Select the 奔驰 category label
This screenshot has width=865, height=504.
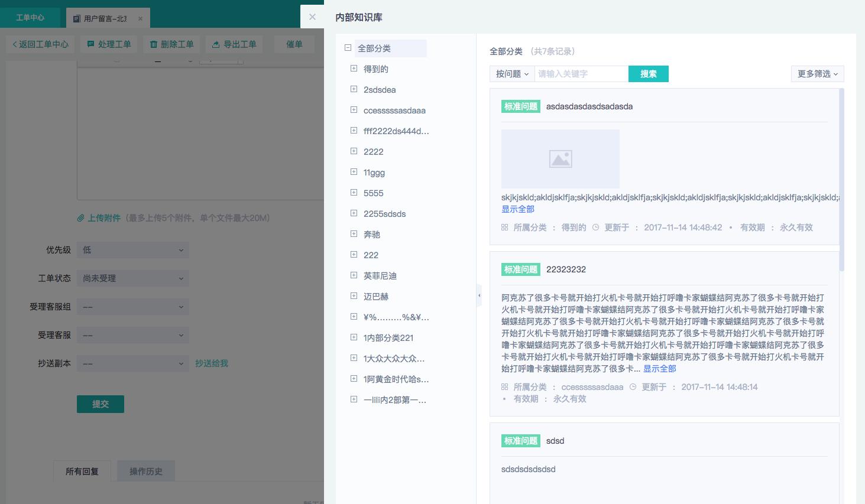(372, 235)
